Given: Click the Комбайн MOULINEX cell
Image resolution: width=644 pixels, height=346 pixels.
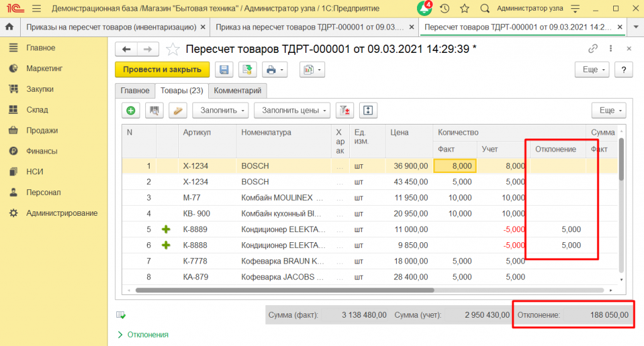Looking at the screenshot, I should coord(284,198).
